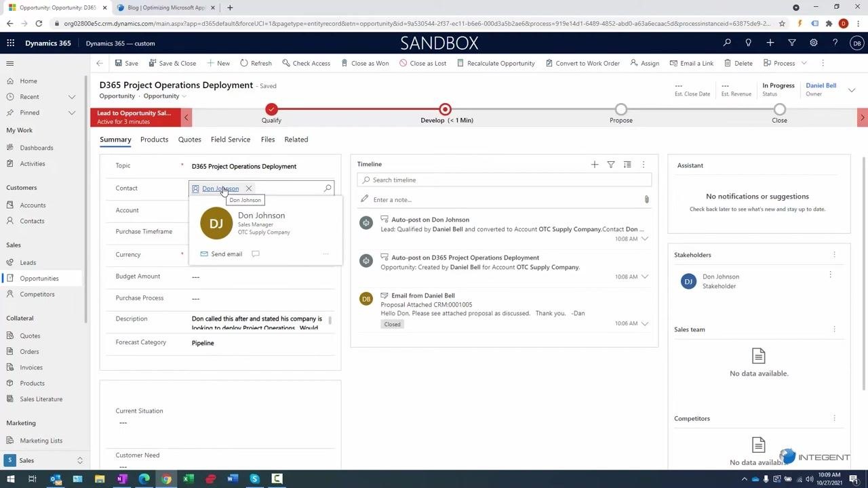The width and height of the screenshot is (868, 488).
Task: Clear Don Johnson from Contact field
Action: pos(249,188)
